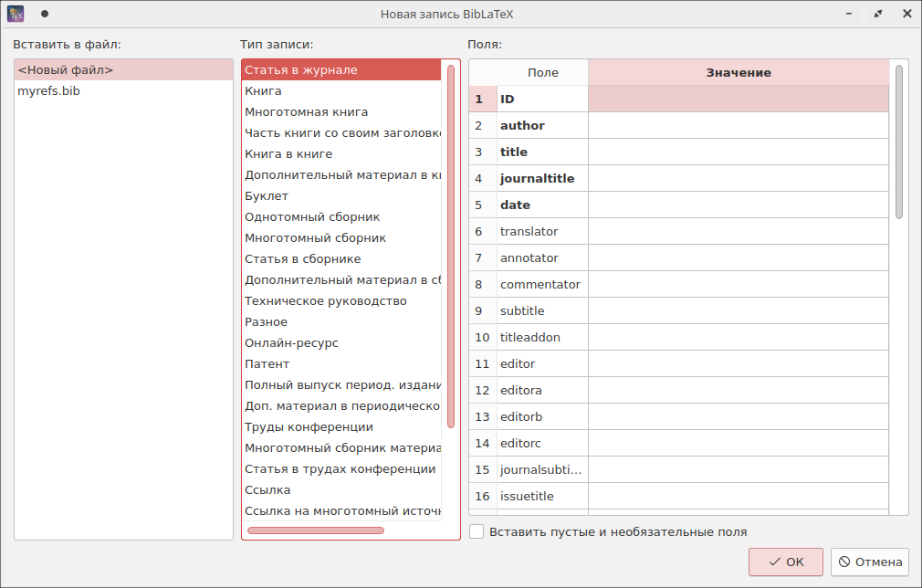
Task: Click the value cell for translator
Action: click(739, 231)
